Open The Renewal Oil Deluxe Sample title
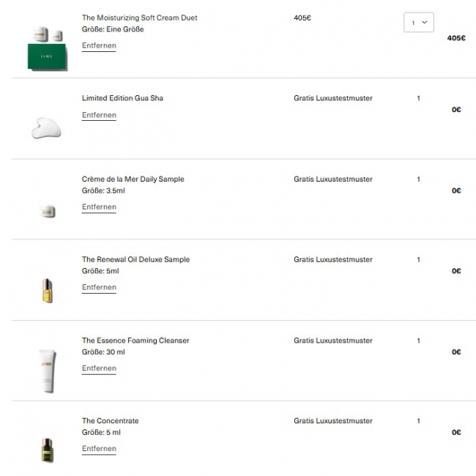Viewport: 476px width, 476px height. pos(135,260)
